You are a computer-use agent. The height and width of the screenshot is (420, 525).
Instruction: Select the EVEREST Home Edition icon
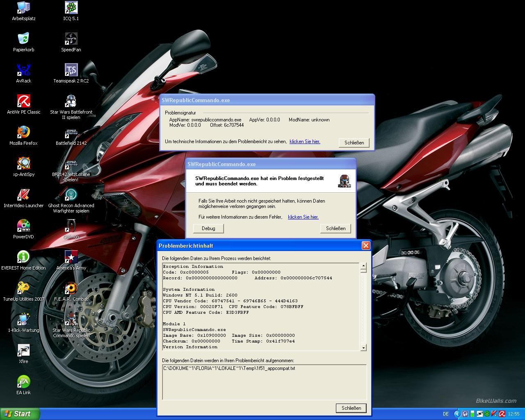click(x=24, y=260)
